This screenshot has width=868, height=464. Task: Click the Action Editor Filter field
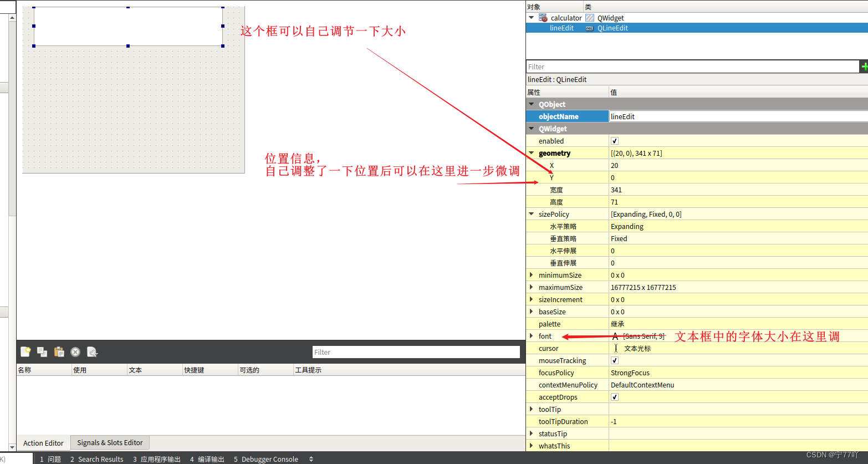(x=416, y=352)
